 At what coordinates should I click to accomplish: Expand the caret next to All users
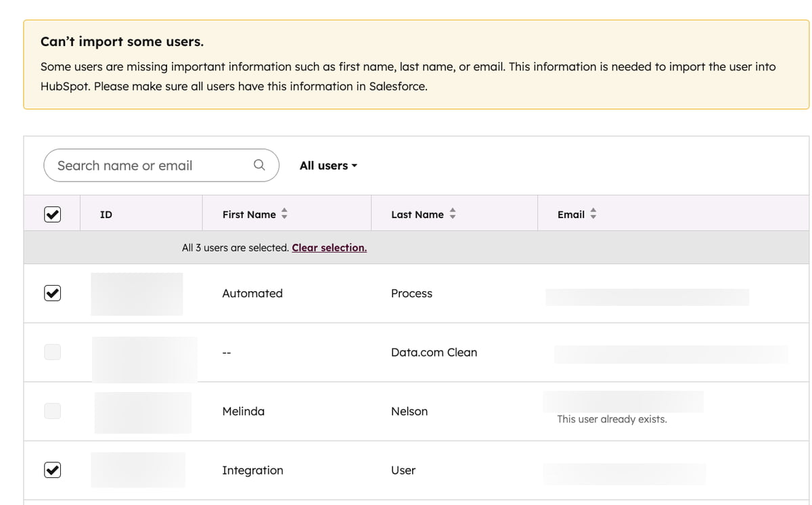click(x=355, y=165)
